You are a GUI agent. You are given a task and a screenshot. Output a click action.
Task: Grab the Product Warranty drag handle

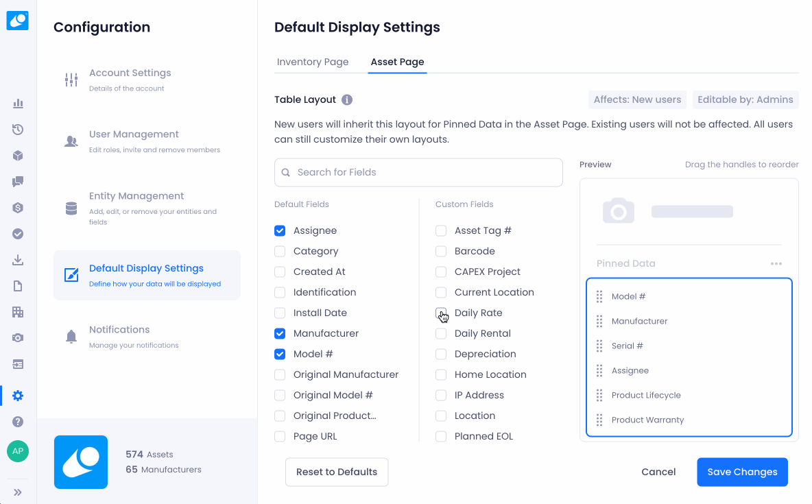[x=599, y=420]
